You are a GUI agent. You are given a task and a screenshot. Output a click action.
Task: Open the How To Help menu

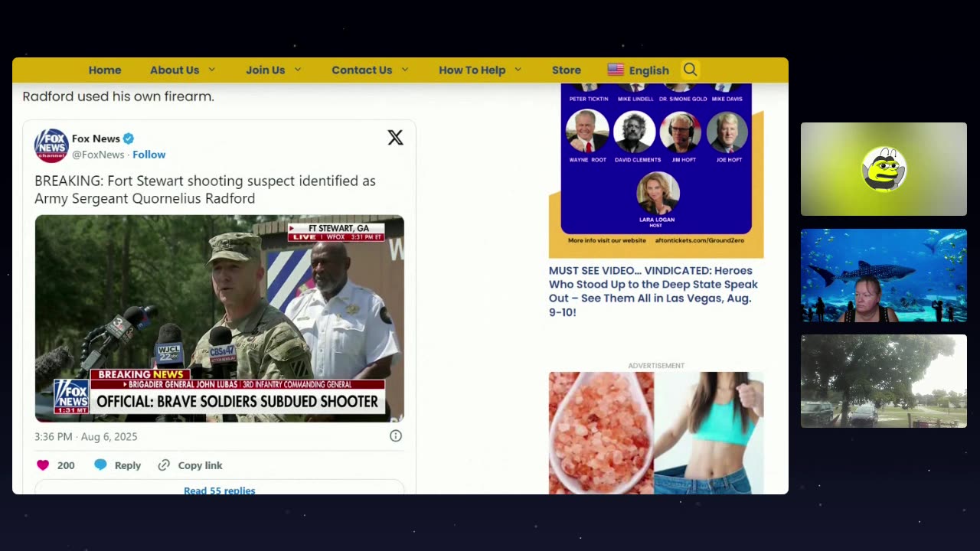[x=472, y=70]
